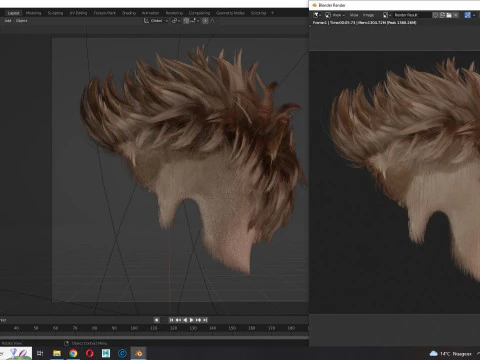The width and height of the screenshot is (480, 360).
Task: Select frame 100 on the timeline ruler
Action: click(134, 328)
